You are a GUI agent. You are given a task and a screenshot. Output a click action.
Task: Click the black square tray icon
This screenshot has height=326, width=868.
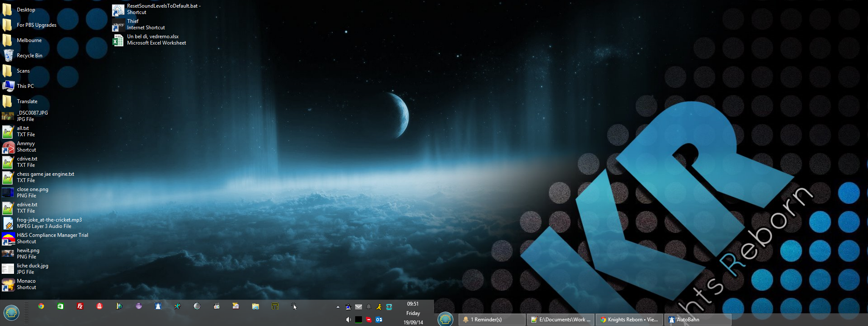pos(359,320)
